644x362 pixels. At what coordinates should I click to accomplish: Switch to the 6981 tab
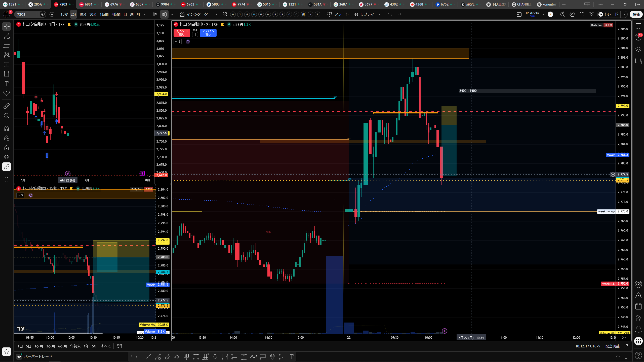(x=88, y=4)
